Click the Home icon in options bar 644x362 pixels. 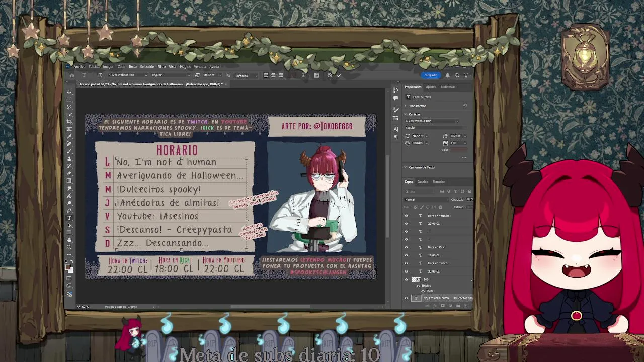click(72, 75)
